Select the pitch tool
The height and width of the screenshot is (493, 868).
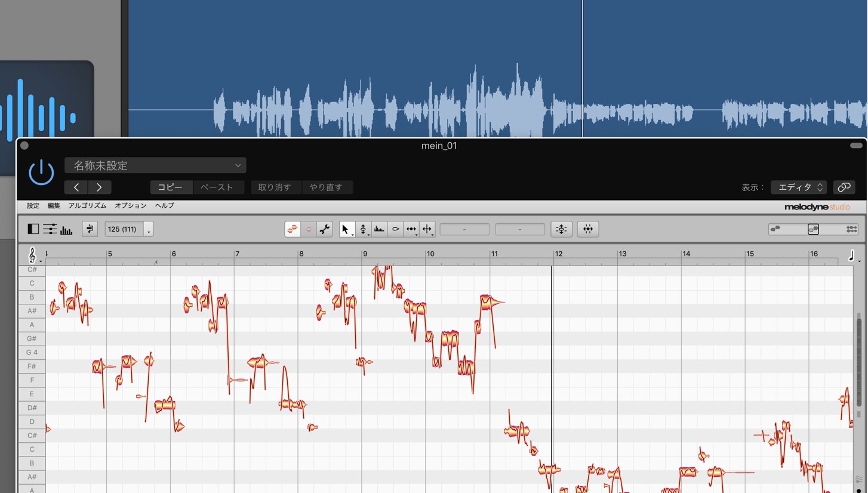pos(363,229)
